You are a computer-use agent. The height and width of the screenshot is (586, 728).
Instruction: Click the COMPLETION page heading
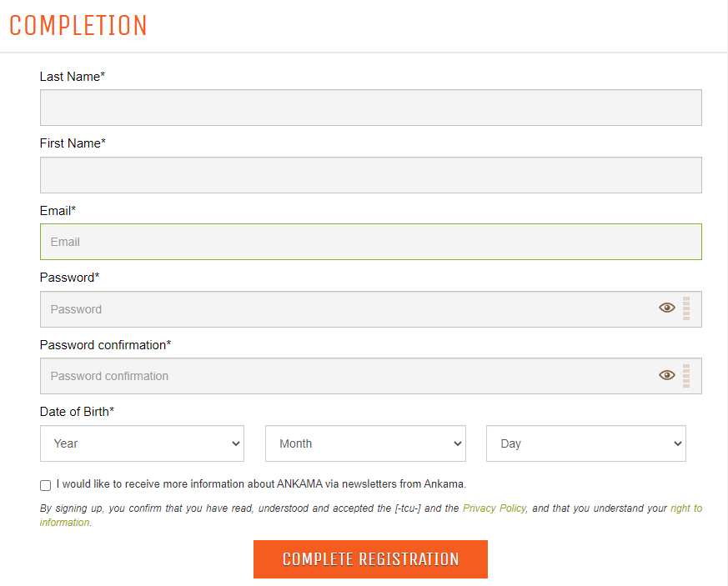(x=78, y=25)
